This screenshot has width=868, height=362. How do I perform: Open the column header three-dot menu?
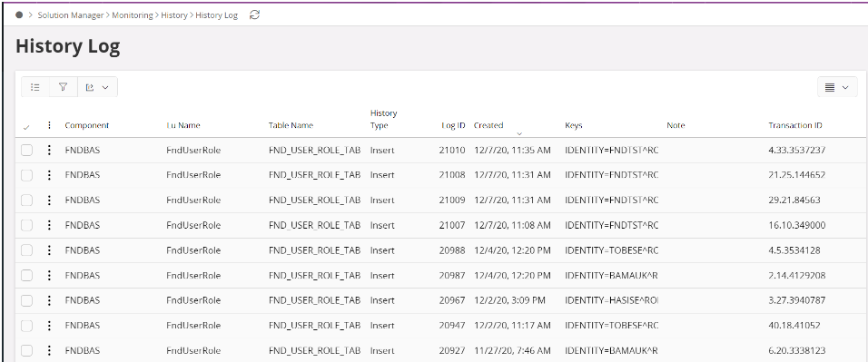[x=49, y=125]
